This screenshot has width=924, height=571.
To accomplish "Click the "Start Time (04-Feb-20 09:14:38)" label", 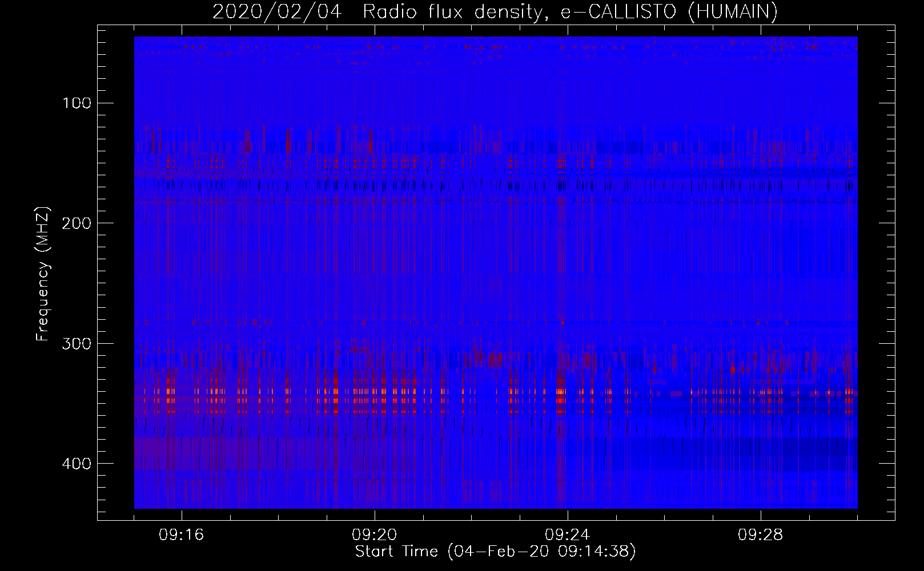I will [495, 552].
